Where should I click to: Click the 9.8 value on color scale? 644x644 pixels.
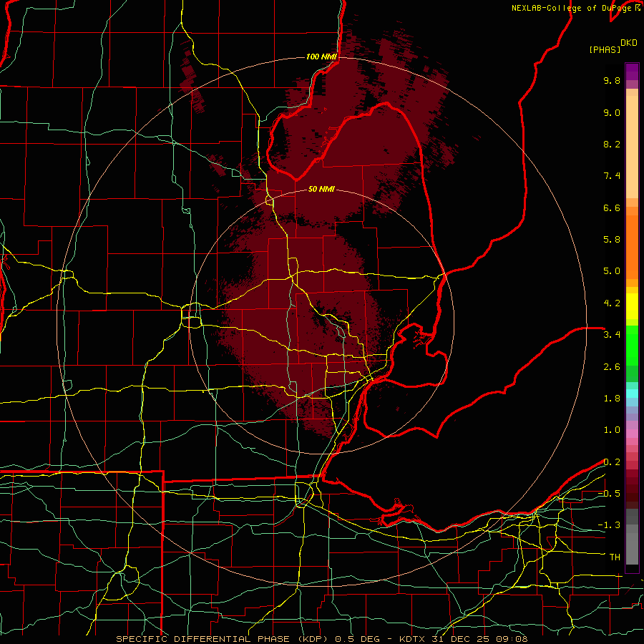coord(612,80)
